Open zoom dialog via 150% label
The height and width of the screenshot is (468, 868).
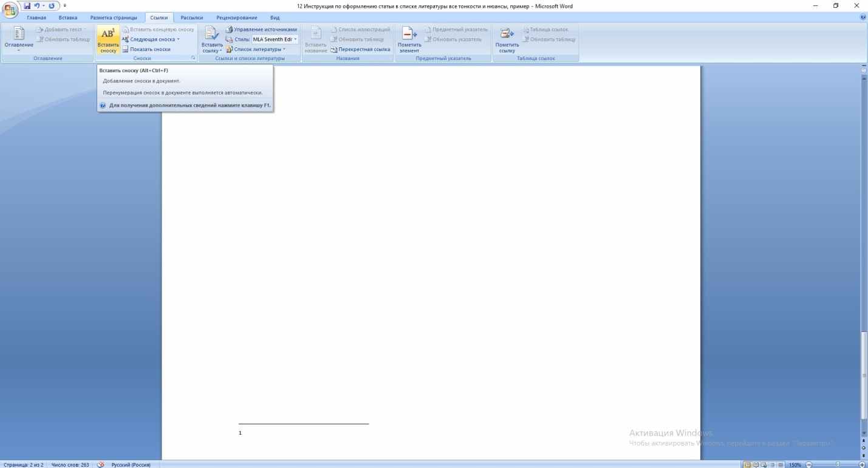click(795, 464)
